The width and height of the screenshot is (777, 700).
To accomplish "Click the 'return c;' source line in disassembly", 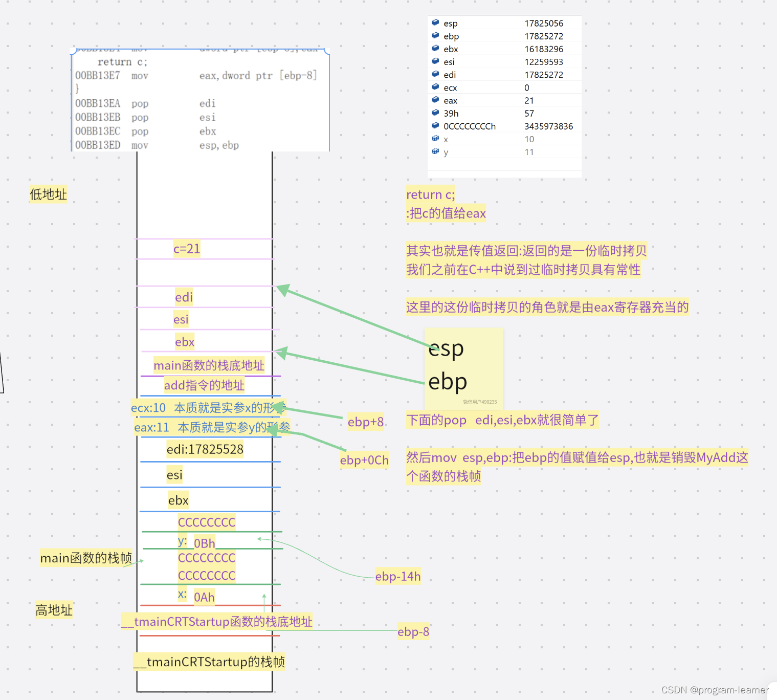I will (122, 62).
